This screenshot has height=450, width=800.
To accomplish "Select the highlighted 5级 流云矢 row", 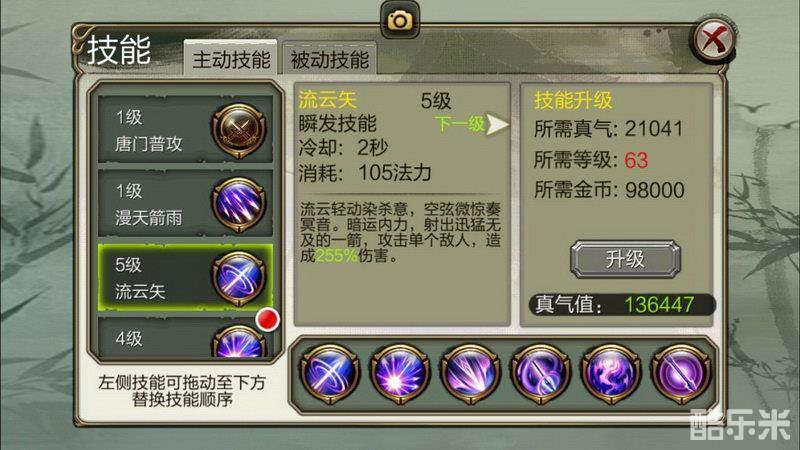I will pos(186,278).
